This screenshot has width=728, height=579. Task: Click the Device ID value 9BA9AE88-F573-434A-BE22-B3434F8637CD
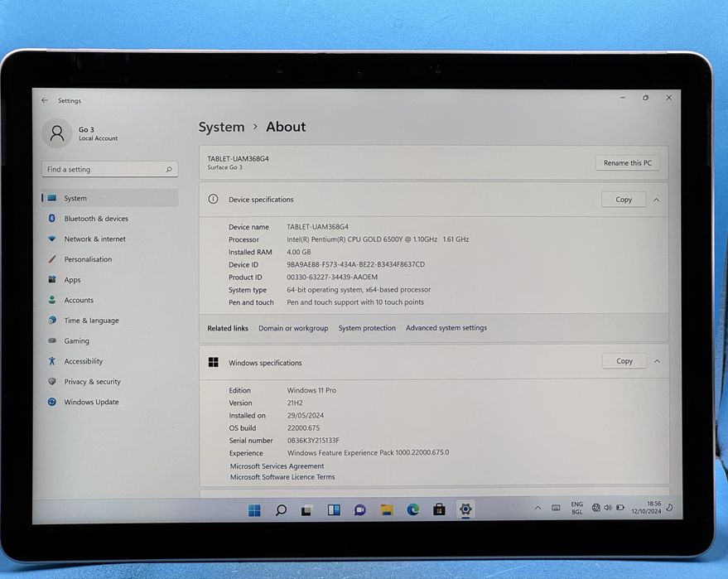[x=355, y=264]
